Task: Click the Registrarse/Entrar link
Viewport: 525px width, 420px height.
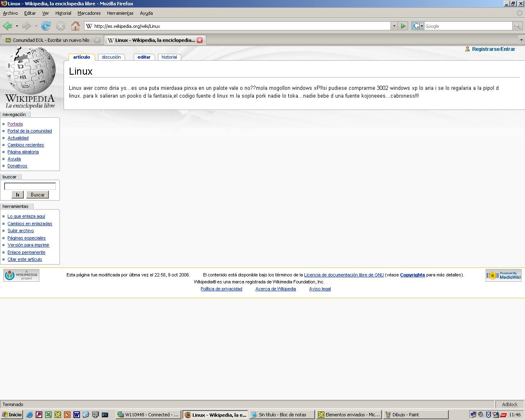Action: click(493, 49)
